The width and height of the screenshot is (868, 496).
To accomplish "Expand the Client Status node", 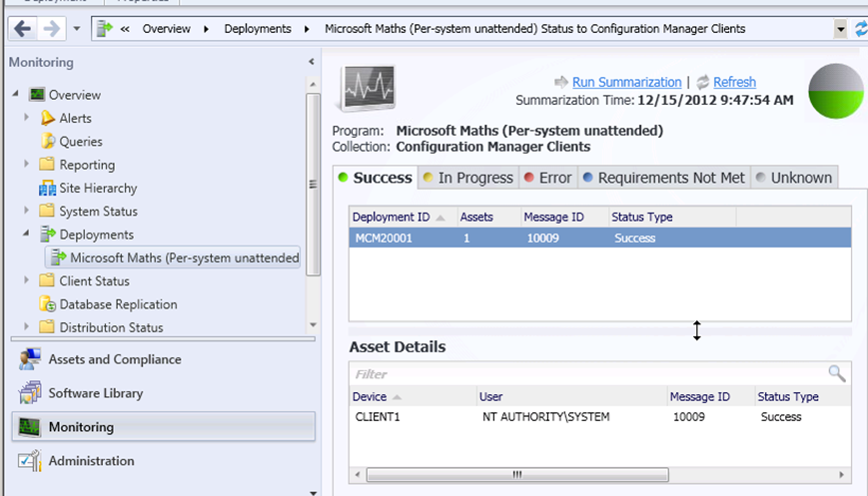I will coord(26,279).
